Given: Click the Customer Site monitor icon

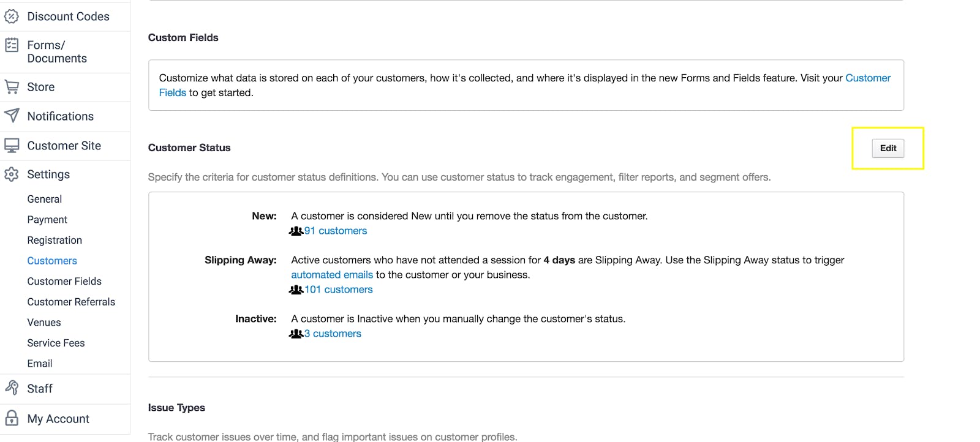Looking at the screenshot, I should point(12,146).
